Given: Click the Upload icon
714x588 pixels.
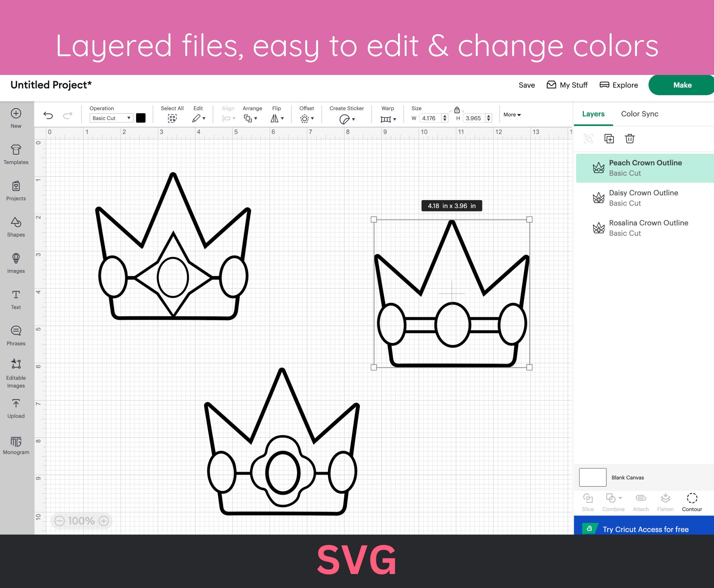Looking at the screenshot, I should 16,403.
